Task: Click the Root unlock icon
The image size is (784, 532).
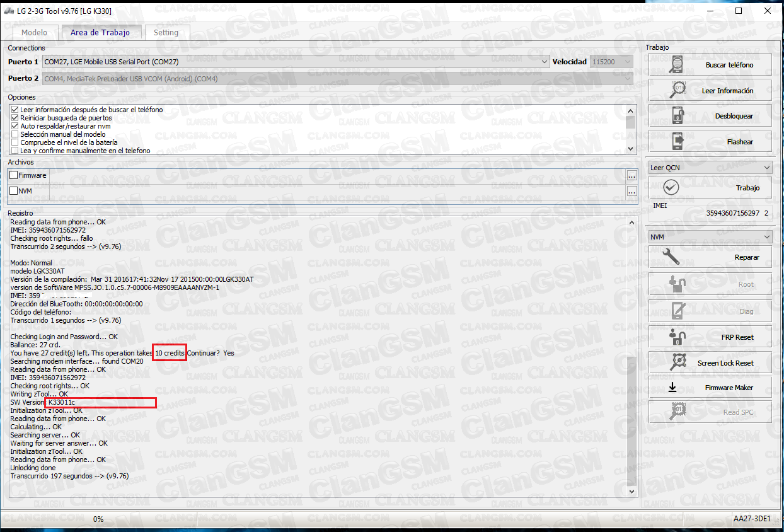Action: tap(678, 284)
